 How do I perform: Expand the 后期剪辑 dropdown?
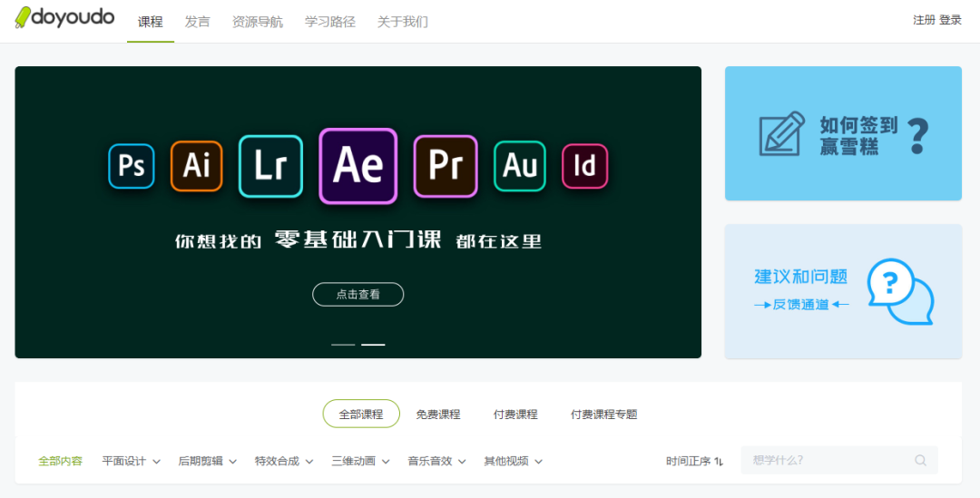208,461
